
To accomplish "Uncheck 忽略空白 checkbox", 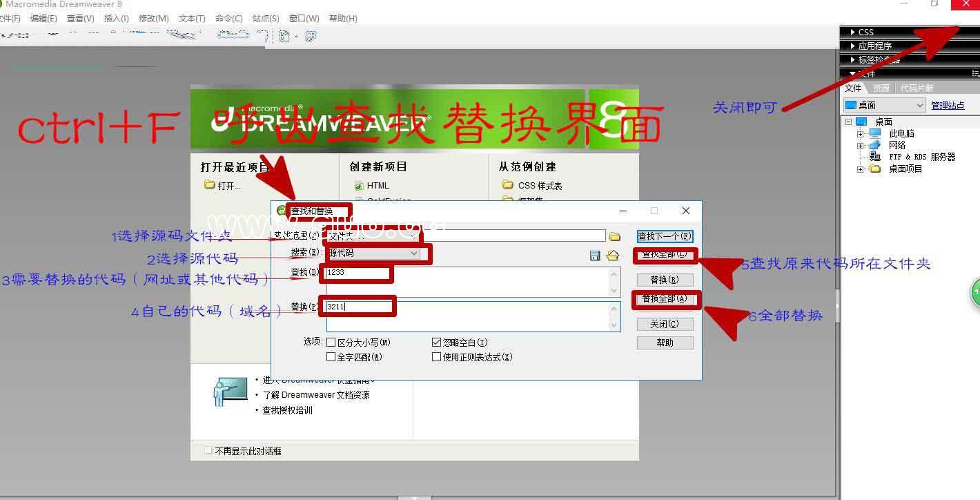I will [436, 343].
